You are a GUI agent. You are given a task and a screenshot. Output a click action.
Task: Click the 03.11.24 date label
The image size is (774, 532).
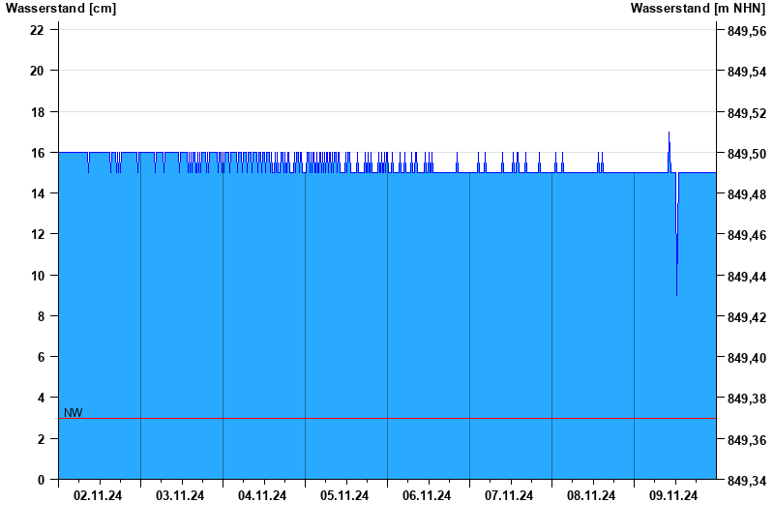[180, 495]
